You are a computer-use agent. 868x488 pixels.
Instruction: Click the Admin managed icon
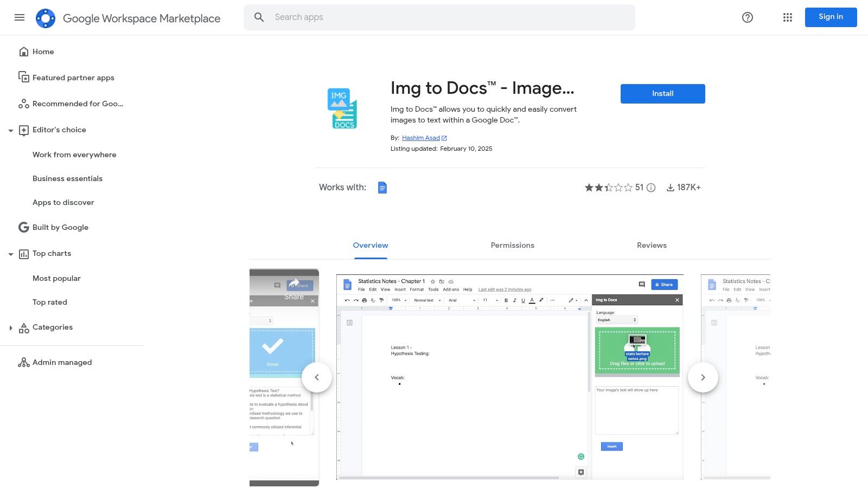click(x=24, y=362)
